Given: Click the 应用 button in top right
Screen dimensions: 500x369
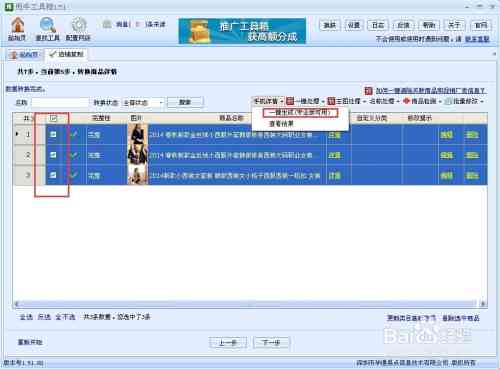Looking at the screenshot, I should pyautogui.click(x=403, y=25).
